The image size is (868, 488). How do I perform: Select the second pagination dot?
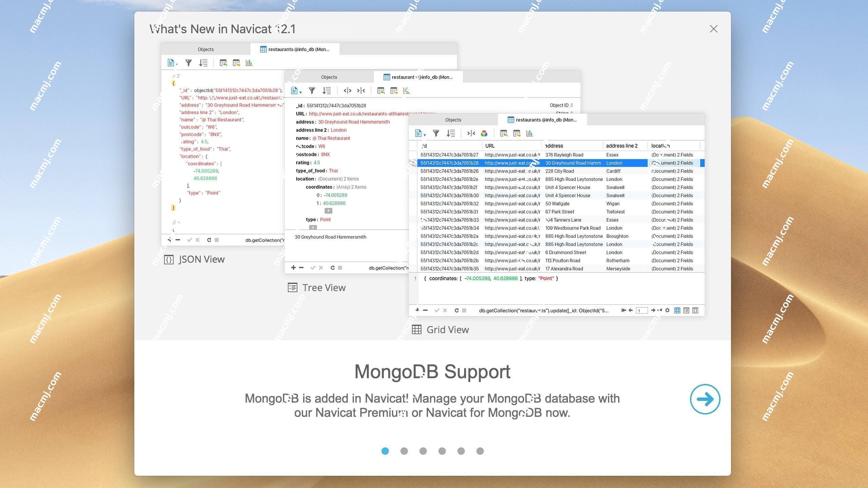point(404,451)
